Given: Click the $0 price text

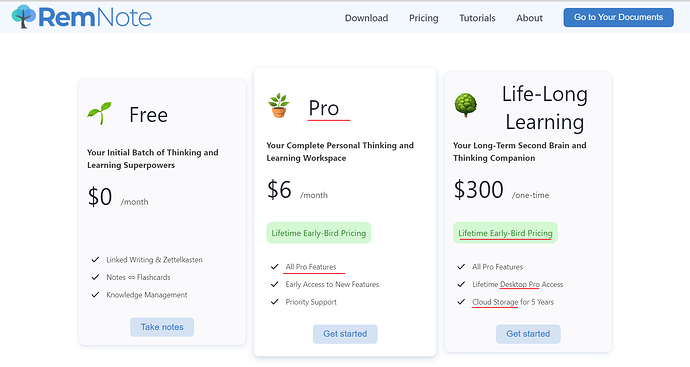Looking at the screenshot, I should (x=100, y=197).
